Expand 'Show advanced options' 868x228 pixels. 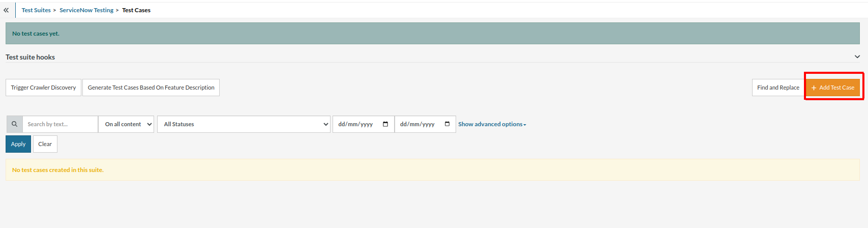492,124
